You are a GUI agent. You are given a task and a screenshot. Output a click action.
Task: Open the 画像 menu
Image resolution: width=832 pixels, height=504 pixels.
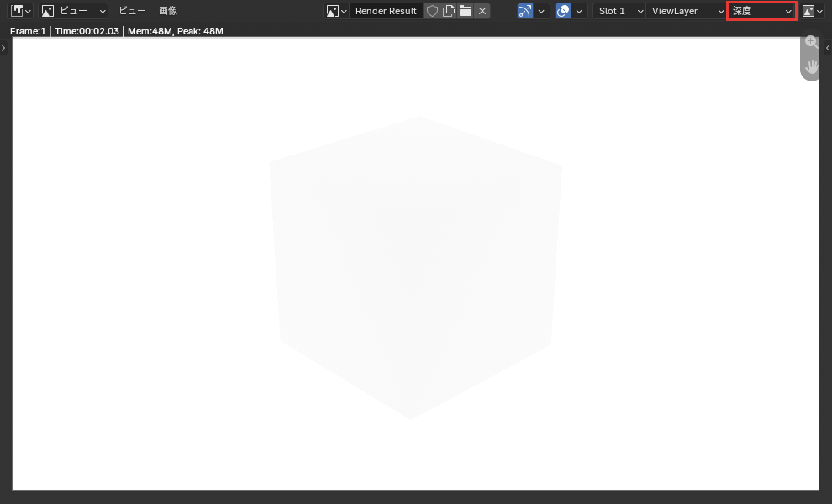click(168, 11)
